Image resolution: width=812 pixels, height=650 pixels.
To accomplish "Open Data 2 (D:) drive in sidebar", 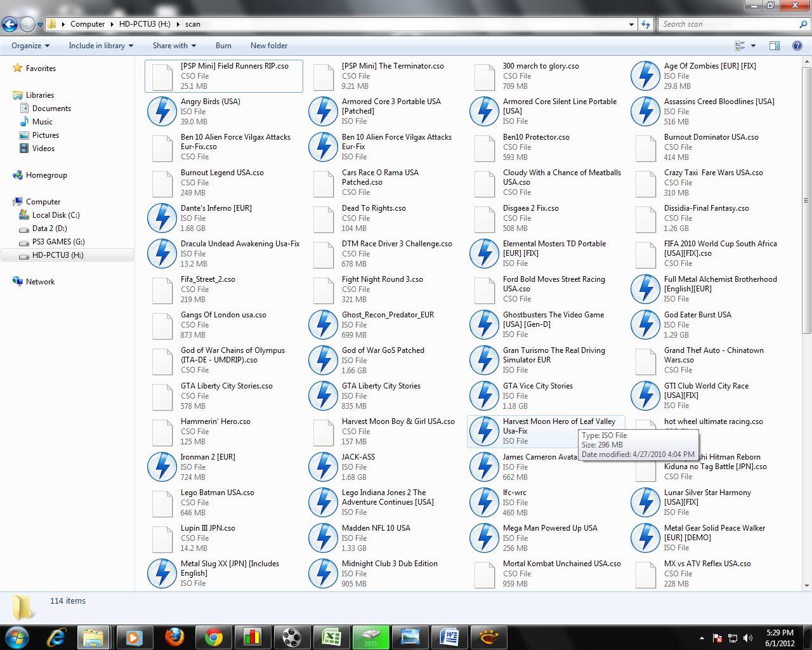I will 49,229.
